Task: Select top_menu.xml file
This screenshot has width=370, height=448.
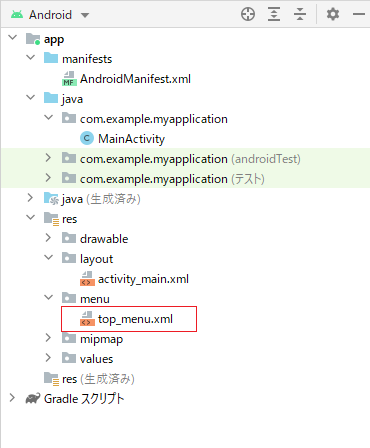Action: click(x=135, y=319)
